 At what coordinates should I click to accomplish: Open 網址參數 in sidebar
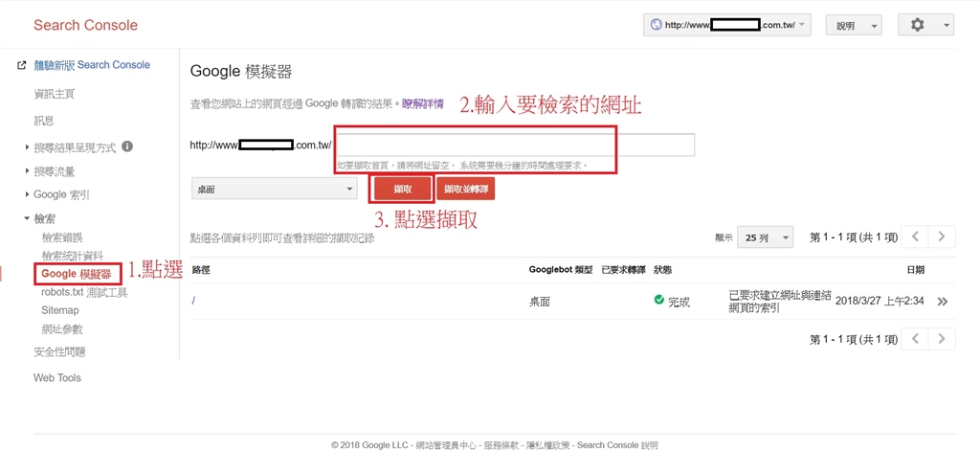[62, 329]
